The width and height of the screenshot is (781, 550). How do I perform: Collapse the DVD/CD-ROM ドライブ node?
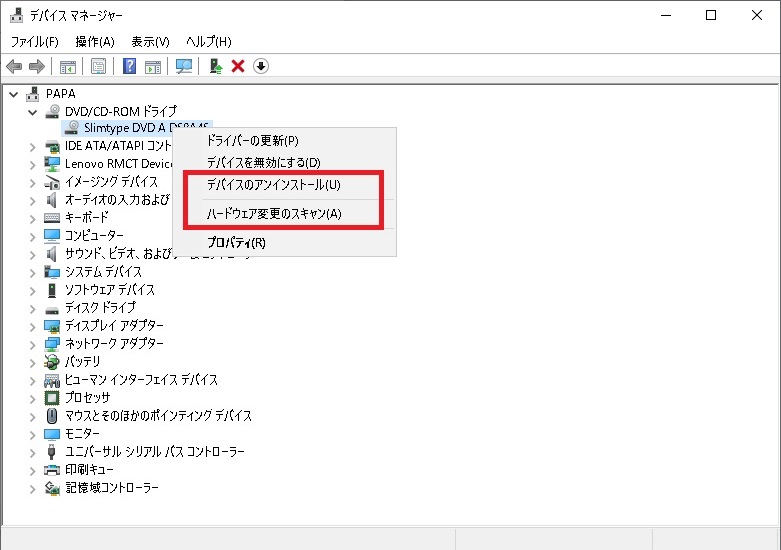[33, 111]
